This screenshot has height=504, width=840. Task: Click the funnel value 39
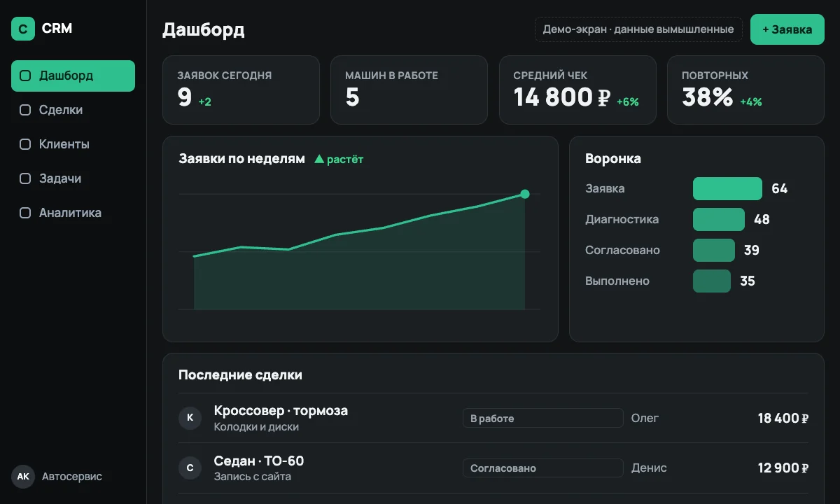click(752, 251)
